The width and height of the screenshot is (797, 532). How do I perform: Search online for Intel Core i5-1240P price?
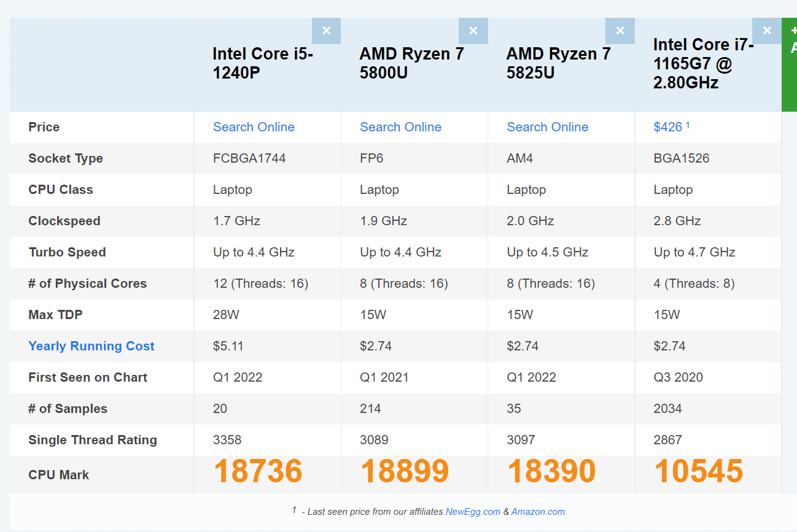[x=254, y=126]
